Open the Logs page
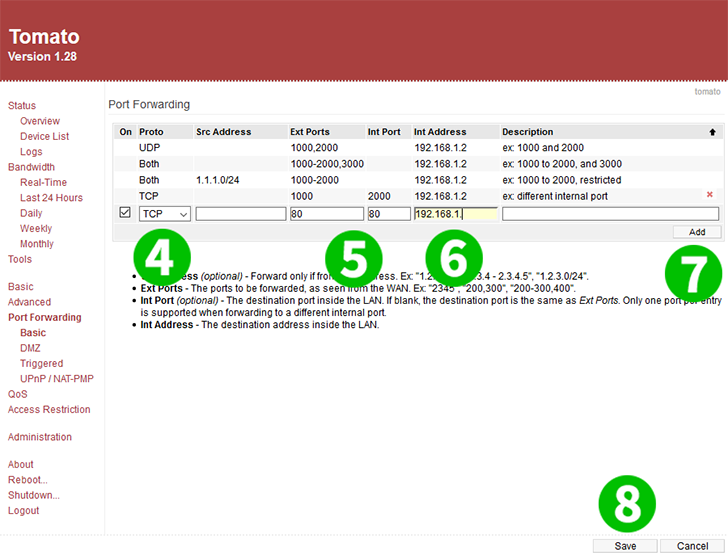The width and height of the screenshot is (728, 556). pyautogui.click(x=31, y=152)
